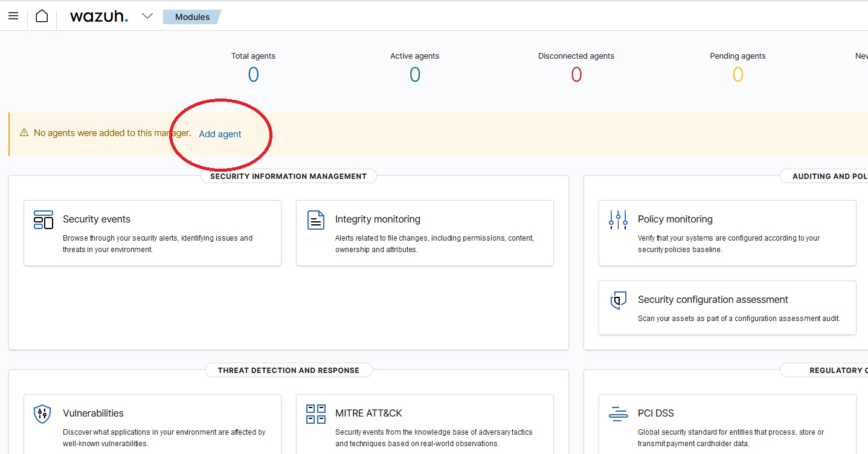Click the MITRE ATT&CK grid icon
868x454 pixels.
click(316, 414)
